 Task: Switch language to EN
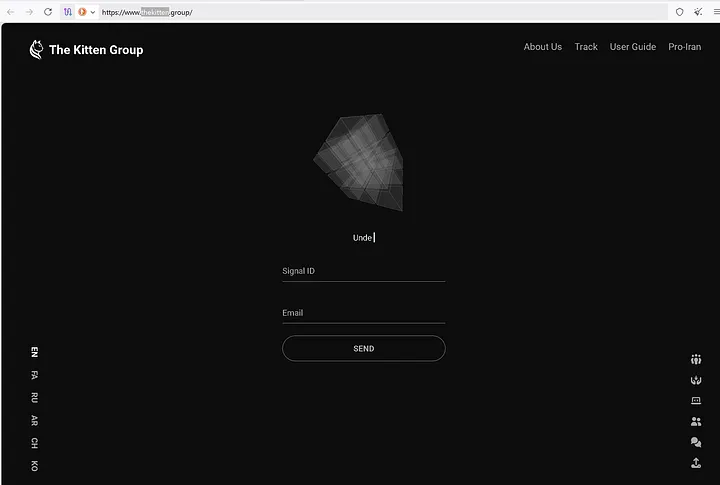[34, 352]
